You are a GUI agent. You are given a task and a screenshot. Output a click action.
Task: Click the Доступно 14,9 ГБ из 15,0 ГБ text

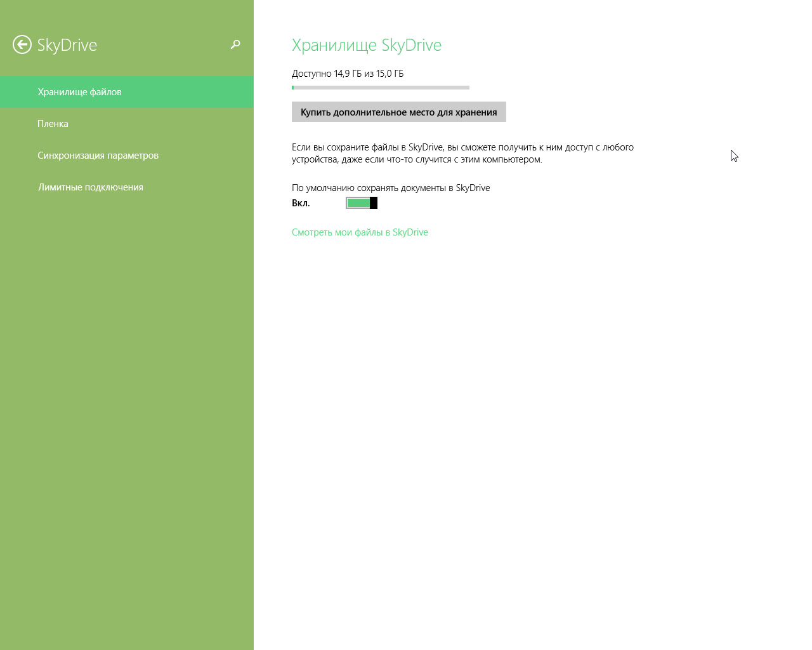[348, 74]
